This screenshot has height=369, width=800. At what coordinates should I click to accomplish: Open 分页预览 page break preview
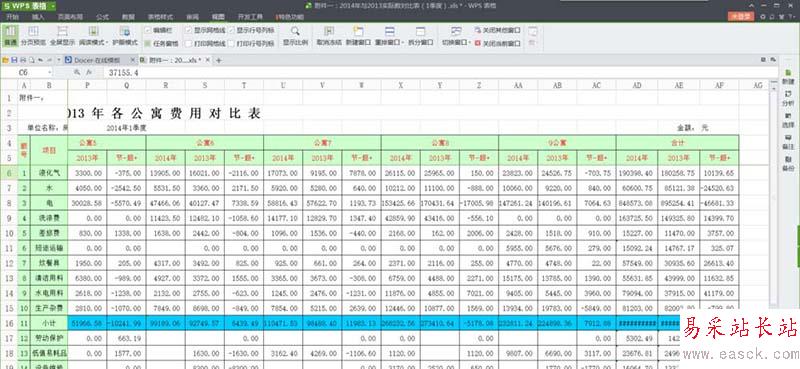tap(33, 35)
